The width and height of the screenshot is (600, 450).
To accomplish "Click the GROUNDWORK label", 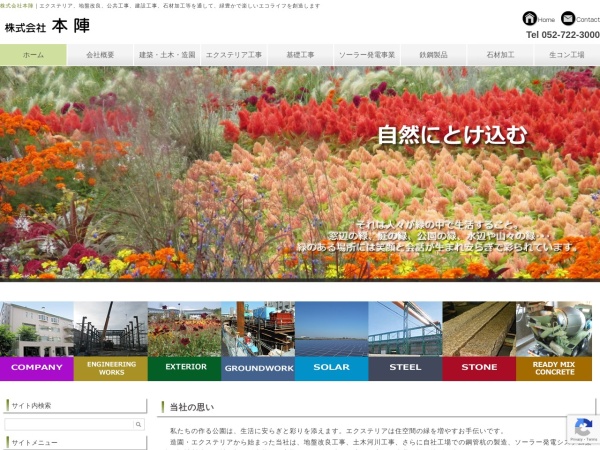I will coord(258,368).
